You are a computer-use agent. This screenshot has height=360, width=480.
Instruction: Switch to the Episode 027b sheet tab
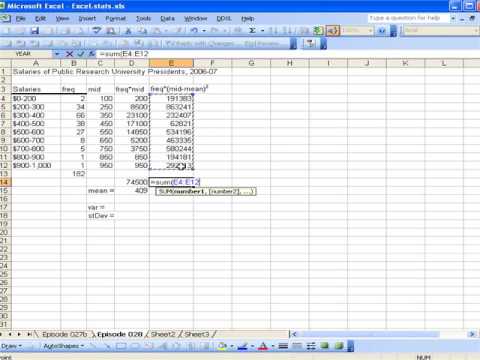click(64, 334)
